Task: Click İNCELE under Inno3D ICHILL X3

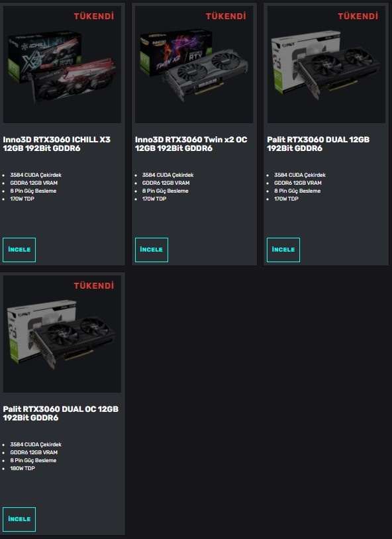Action: 19,250
